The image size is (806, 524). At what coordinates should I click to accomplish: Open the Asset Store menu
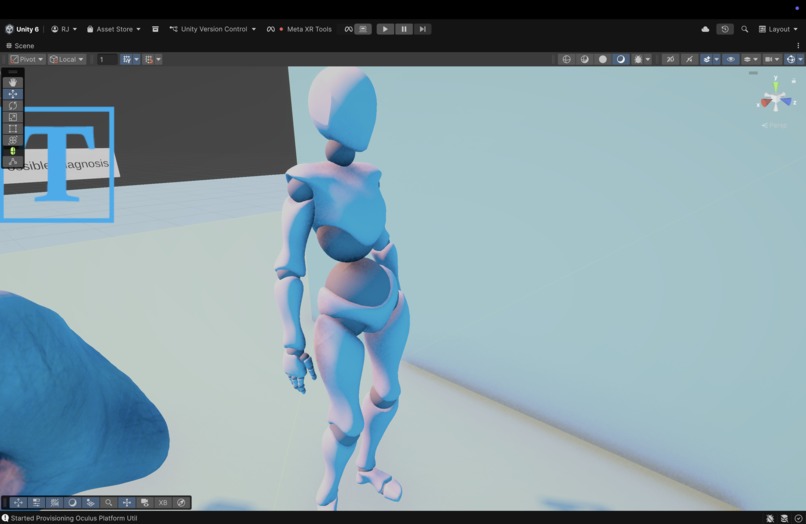(x=113, y=29)
